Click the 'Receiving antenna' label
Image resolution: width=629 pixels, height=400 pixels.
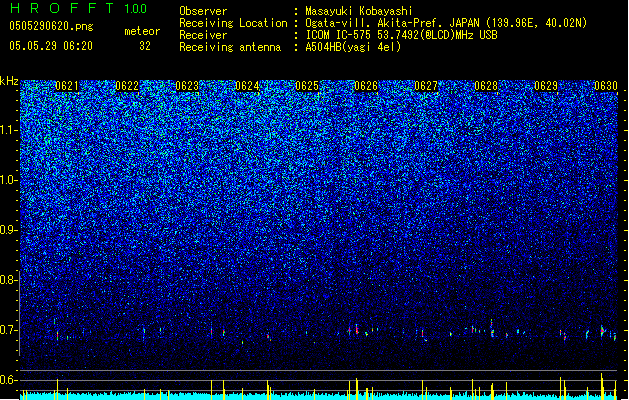230,47
